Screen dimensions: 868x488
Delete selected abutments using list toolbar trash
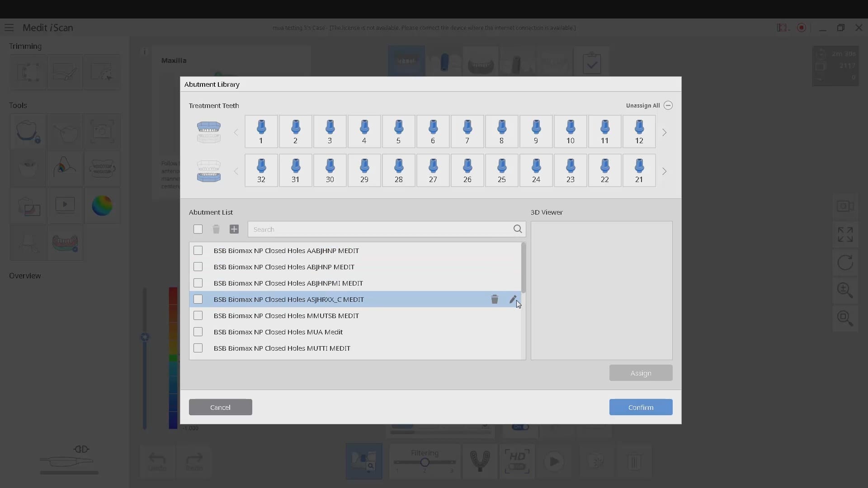pyautogui.click(x=216, y=229)
